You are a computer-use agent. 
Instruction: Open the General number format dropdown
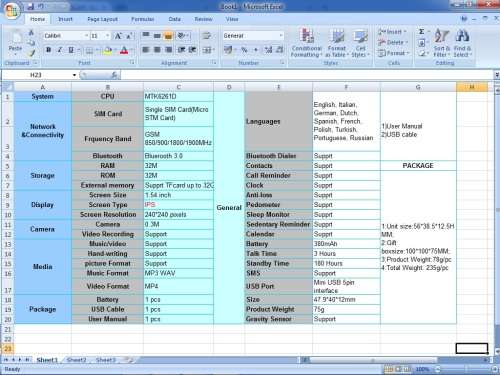[281, 36]
